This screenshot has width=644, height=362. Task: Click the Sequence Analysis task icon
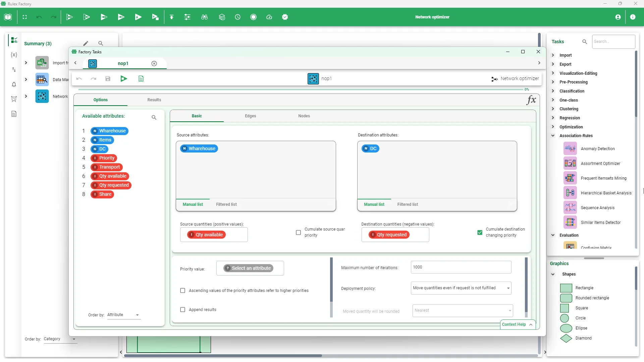570,207
